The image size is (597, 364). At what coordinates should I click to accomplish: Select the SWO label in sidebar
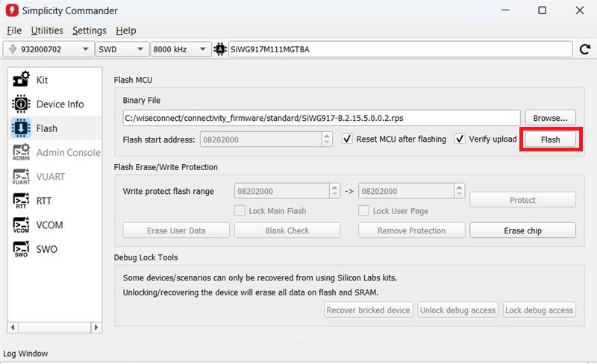(47, 249)
